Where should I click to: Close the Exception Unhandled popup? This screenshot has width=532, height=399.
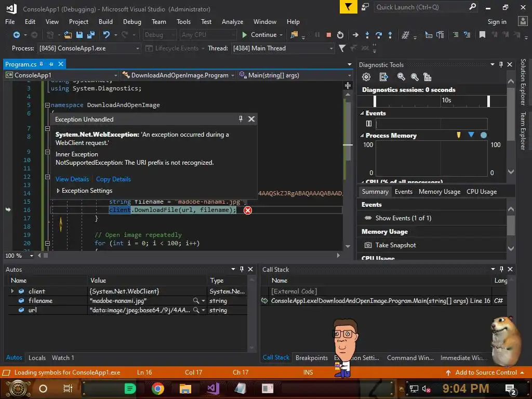pyautogui.click(x=251, y=119)
